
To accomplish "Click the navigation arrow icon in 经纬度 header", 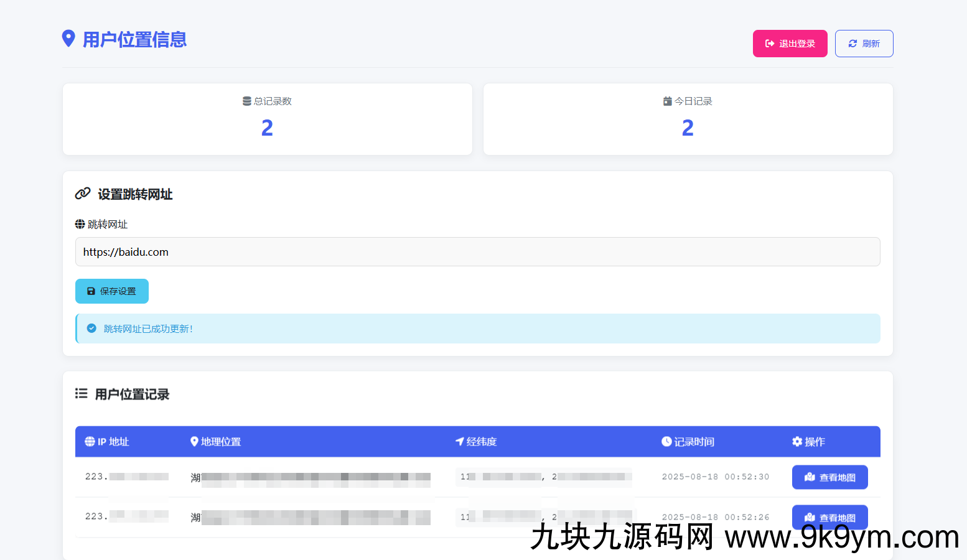I will click(459, 441).
